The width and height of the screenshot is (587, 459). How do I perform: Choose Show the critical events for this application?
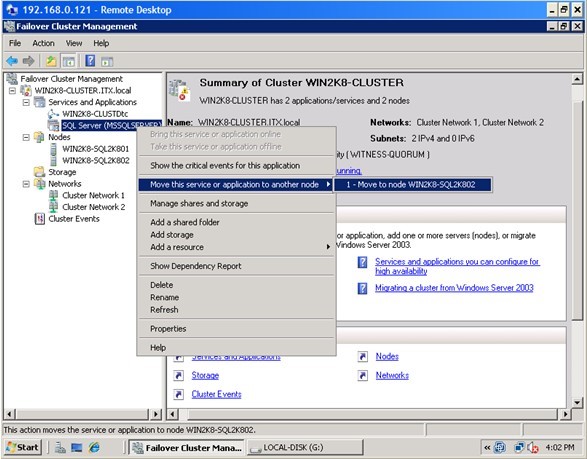[x=236, y=165]
